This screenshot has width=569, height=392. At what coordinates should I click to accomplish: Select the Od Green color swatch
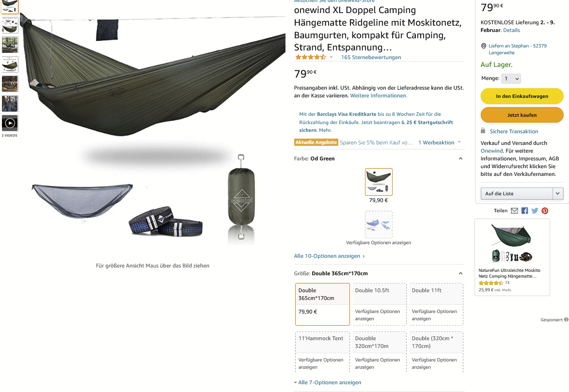click(379, 182)
